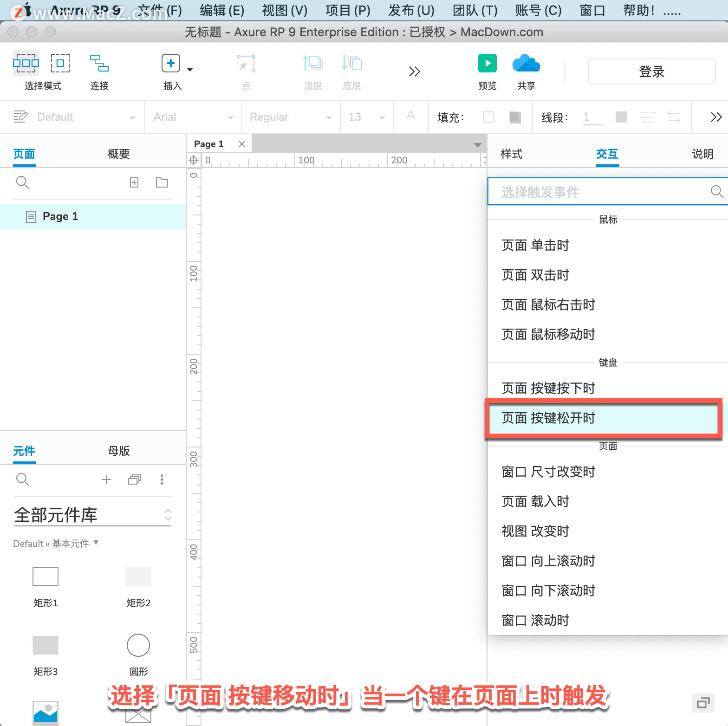
Task: Choose 页面 单击时 event
Action: [x=608, y=245]
